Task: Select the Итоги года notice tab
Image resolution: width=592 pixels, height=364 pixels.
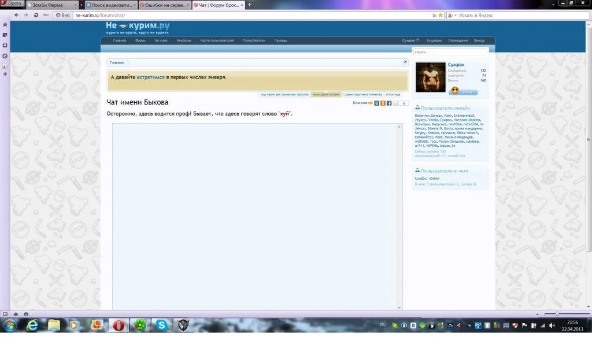Action: tap(393, 94)
